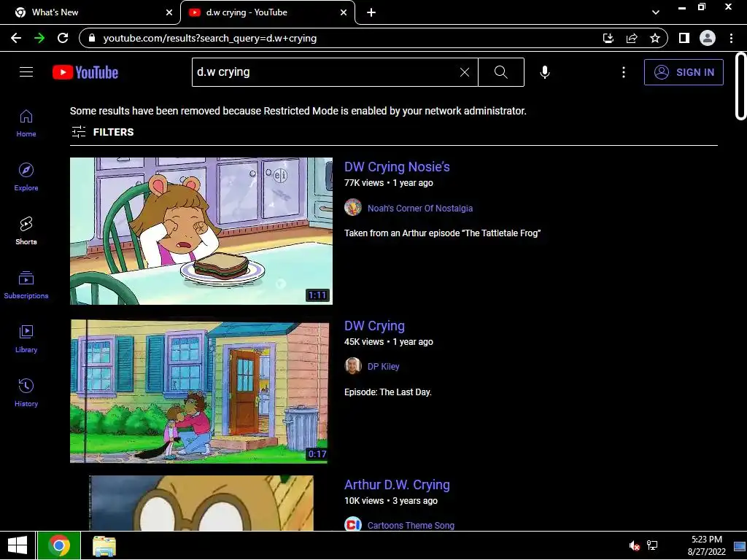The height and width of the screenshot is (560, 747).
Task: Play the Arthur D.W. Crying thumbnail
Action: [201, 503]
